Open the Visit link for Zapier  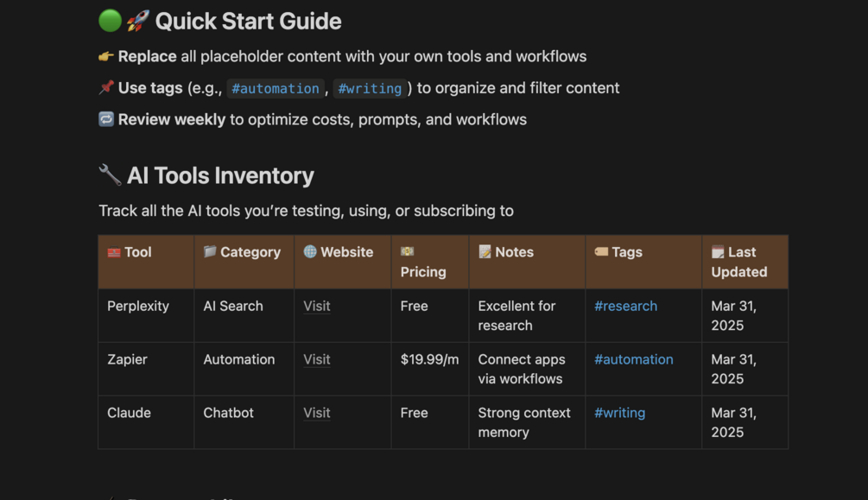click(x=317, y=359)
